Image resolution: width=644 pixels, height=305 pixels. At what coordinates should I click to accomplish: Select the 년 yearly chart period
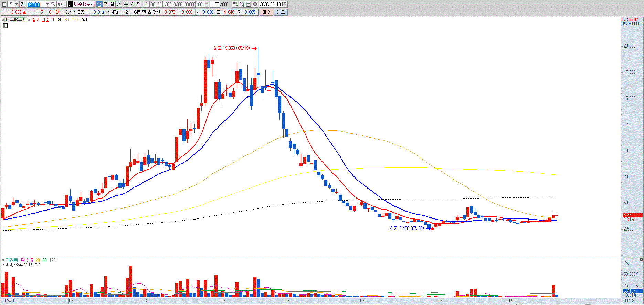(x=119, y=4)
